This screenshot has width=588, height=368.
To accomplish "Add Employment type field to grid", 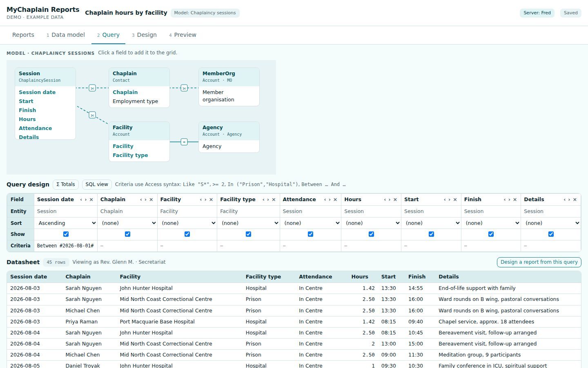I will click(135, 101).
